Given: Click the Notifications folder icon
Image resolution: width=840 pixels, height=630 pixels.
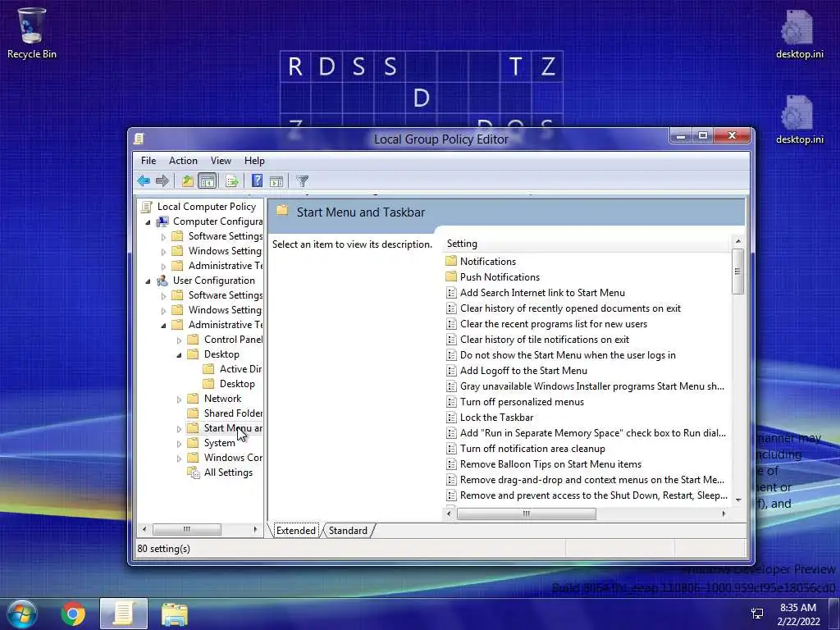Looking at the screenshot, I should click(x=451, y=261).
